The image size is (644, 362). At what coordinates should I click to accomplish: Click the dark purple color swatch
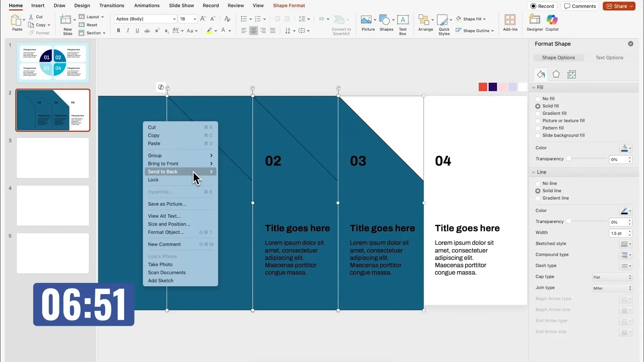point(493,87)
